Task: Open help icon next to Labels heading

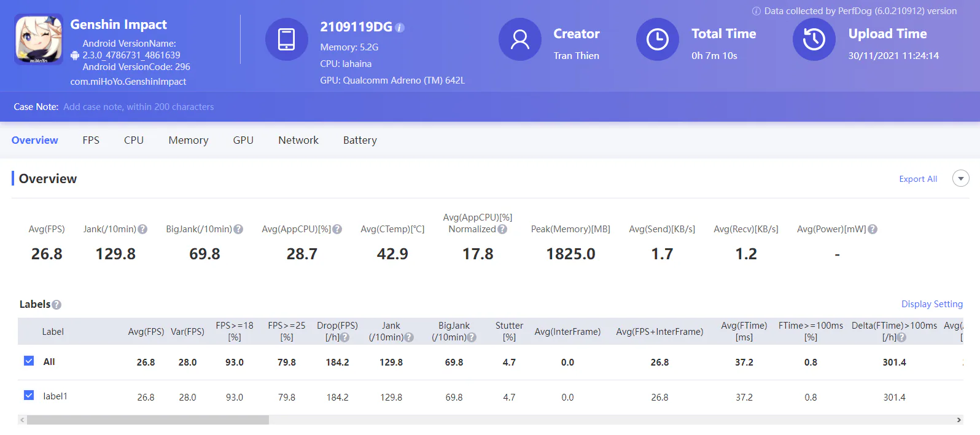Action: [x=56, y=305]
